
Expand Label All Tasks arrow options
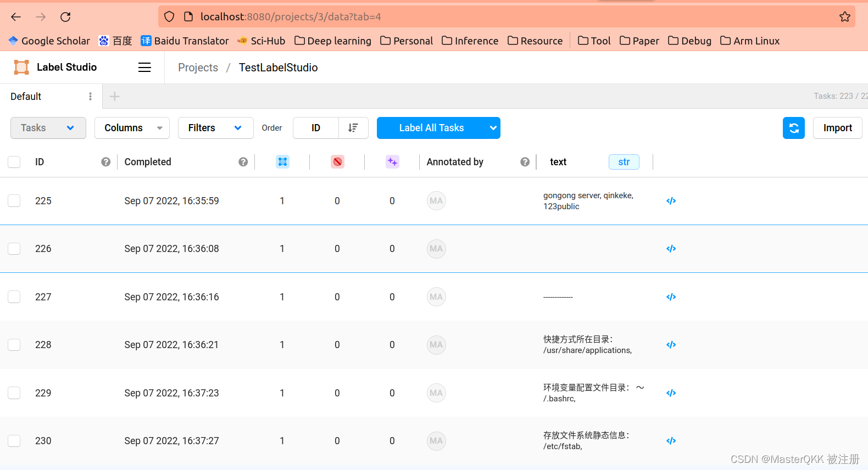pyautogui.click(x=493, y=128)
